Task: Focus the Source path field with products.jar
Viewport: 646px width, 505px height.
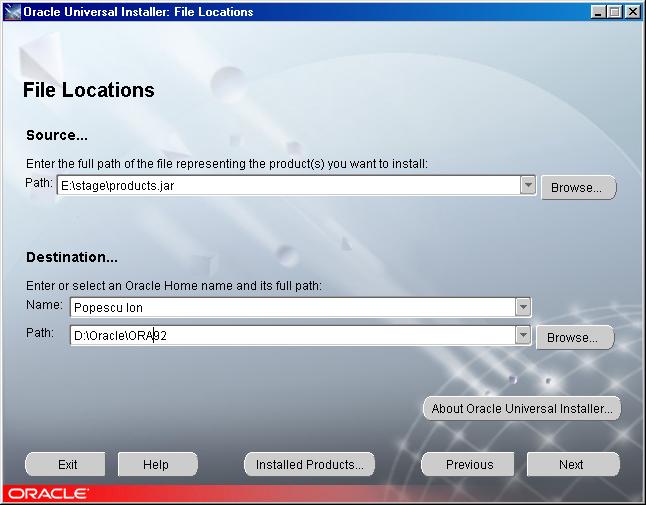Action: (x=288, y=186)
